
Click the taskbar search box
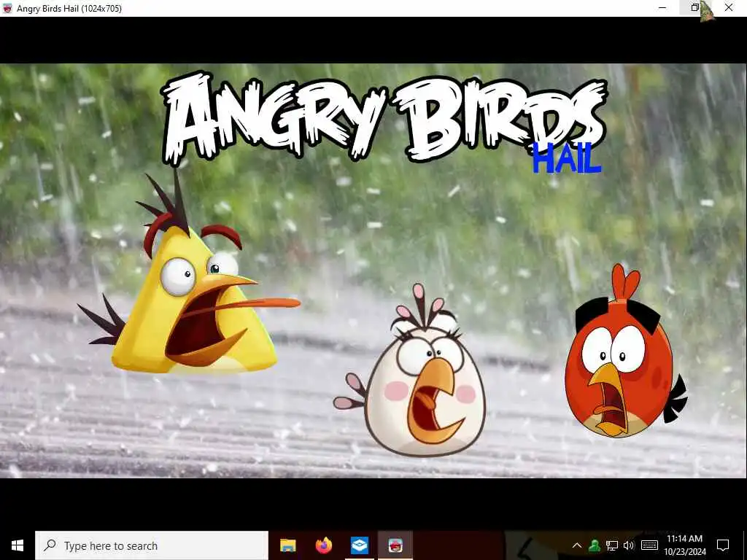click(x=152, y=545)
